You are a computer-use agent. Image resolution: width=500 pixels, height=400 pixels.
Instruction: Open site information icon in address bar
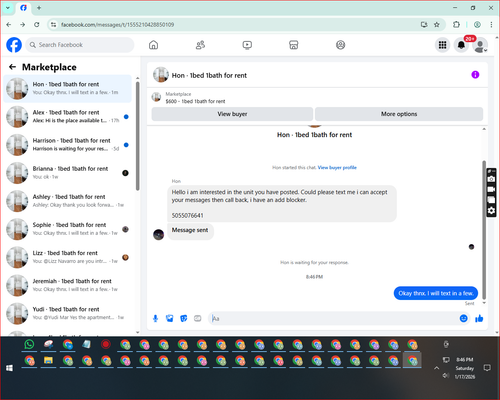[x=53, y=25]
